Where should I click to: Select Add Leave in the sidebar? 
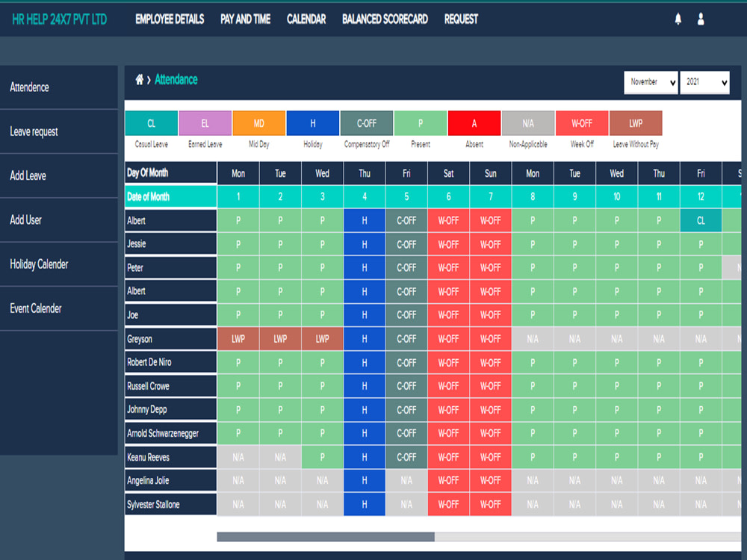click(58, 175)
